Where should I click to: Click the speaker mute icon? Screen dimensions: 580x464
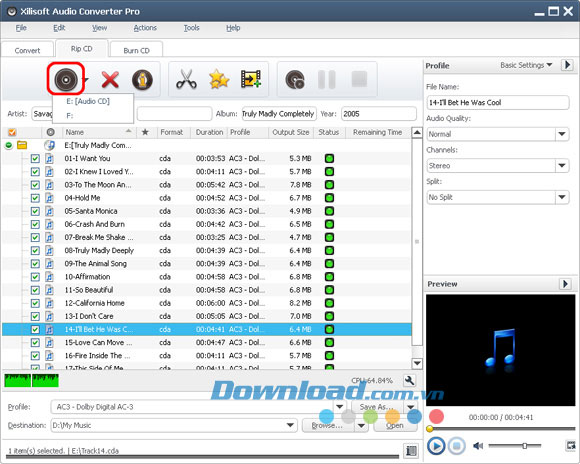click(478, 445)
